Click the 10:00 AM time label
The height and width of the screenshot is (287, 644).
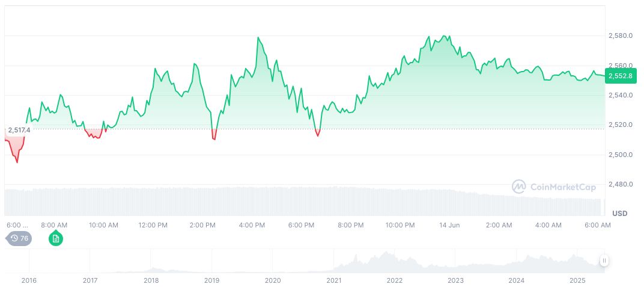(x=103, y=225)
